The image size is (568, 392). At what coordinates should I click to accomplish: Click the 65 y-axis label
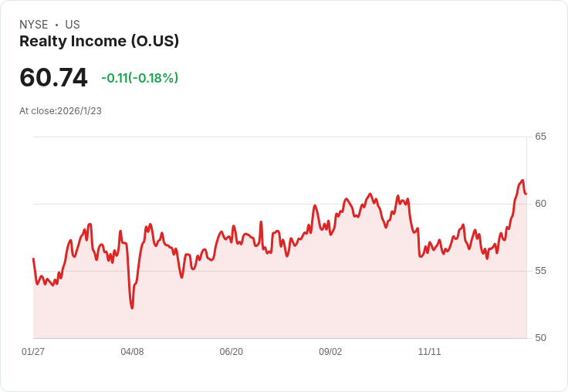pos(540,137)
